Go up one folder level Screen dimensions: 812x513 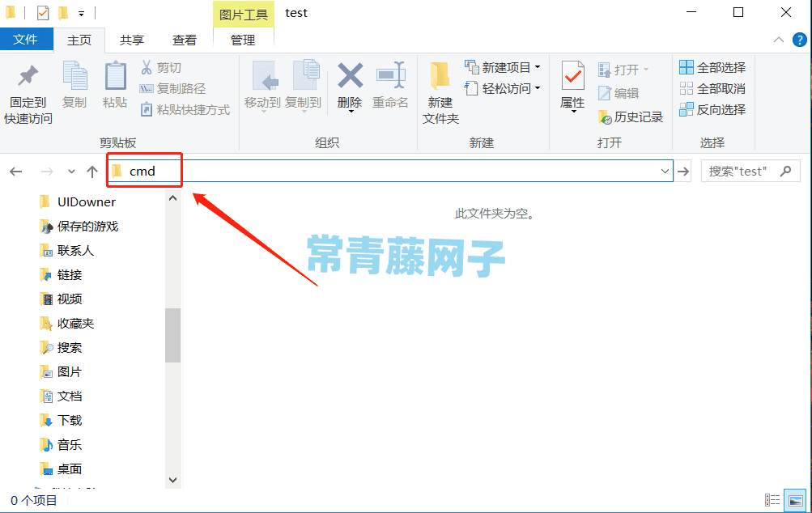tap(92, 172)
